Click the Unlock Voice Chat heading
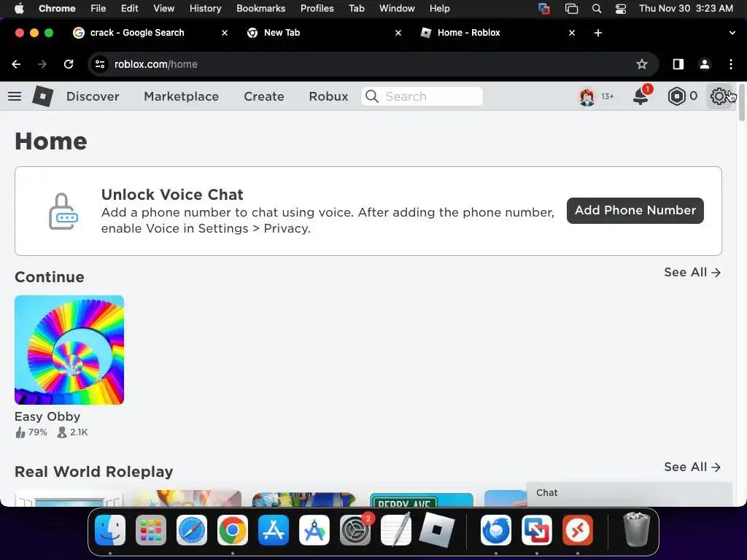This screenshot has height=560, width=747. (x=172, y=195)
